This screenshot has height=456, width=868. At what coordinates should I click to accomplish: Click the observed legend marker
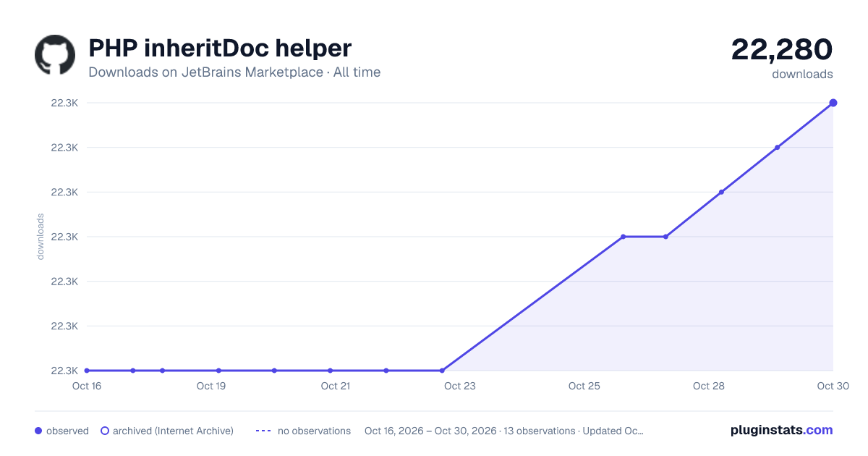pyautogui.click(x=38, y=431)
